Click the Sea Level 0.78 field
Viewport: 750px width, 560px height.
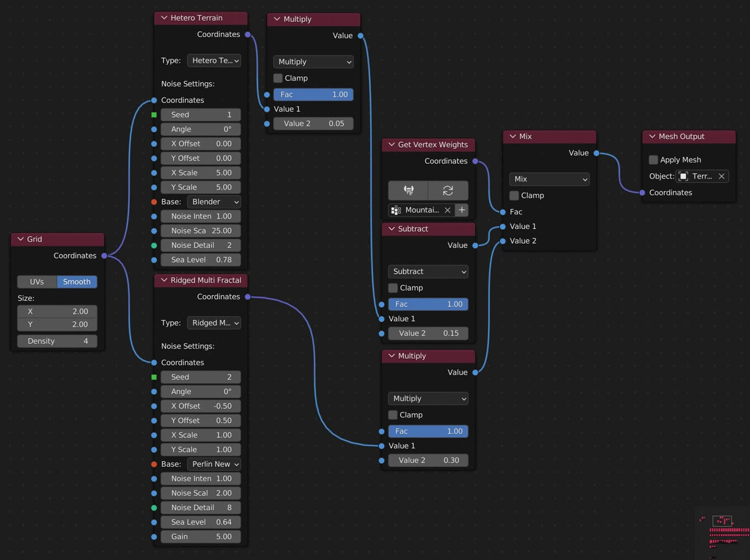(x=201, y=260)
